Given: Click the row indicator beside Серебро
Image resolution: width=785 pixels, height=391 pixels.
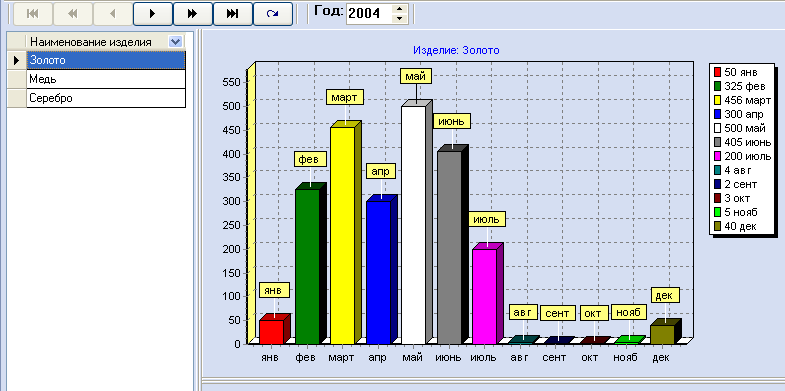Looking at the screenshot, I should point(17,98).
